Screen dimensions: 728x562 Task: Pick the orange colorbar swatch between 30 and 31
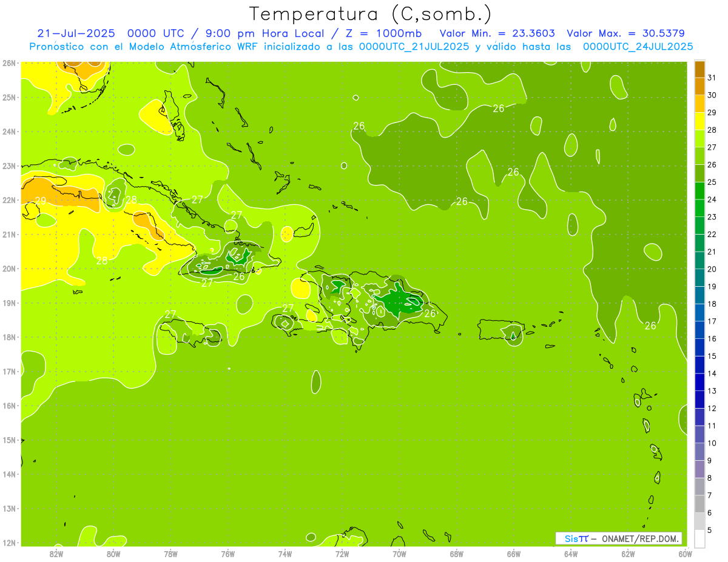tap(700, 87)
